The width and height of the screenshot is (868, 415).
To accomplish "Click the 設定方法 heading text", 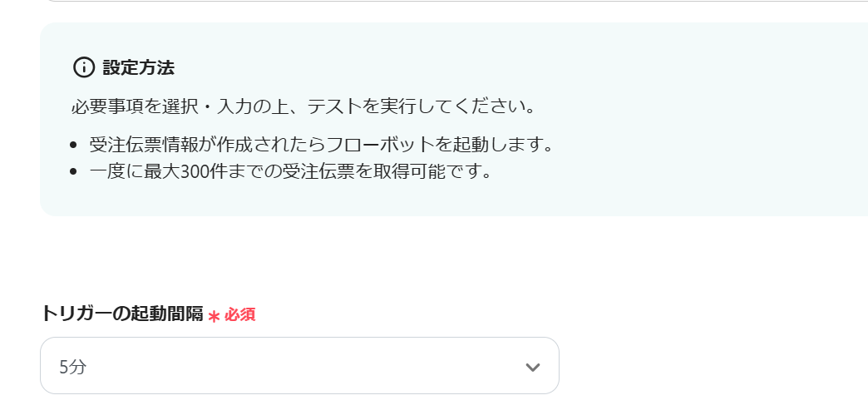I will coord(139,67).
